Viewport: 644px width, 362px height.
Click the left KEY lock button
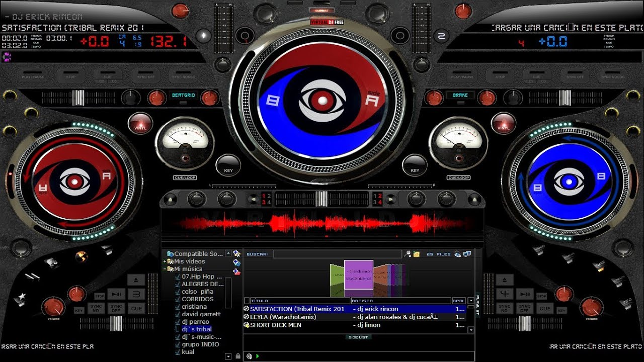[228, 166]
